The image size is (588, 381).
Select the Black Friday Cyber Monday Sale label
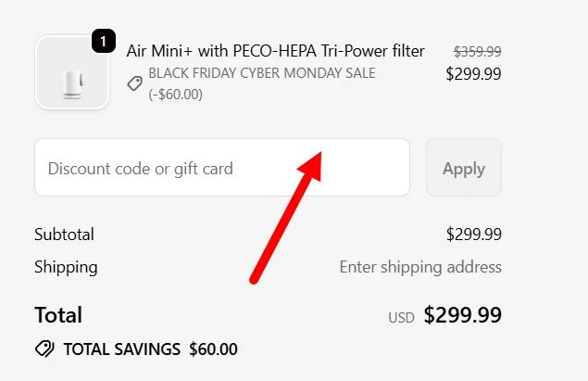[x=262, y=73]
